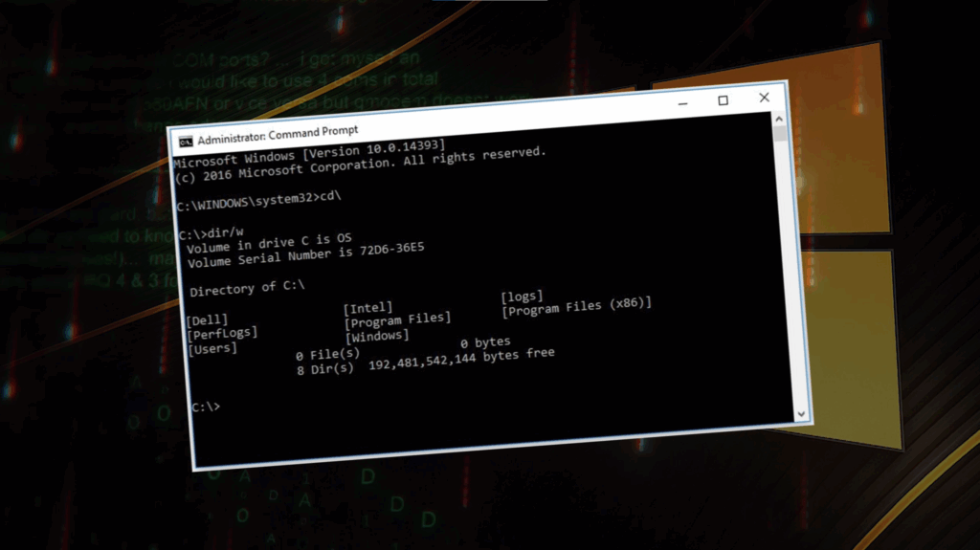Click the '(c) 2016 Microsoft Corporation' copyright line
The height and width of the screenshot is (550, 980).
tap(361, 166)
